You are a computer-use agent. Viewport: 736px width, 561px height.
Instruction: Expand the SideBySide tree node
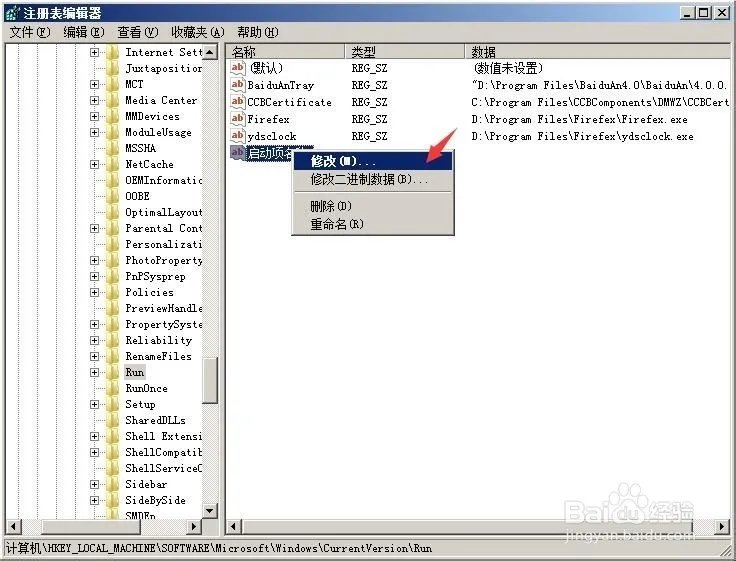pyautogui.click(x=94, y=500)
